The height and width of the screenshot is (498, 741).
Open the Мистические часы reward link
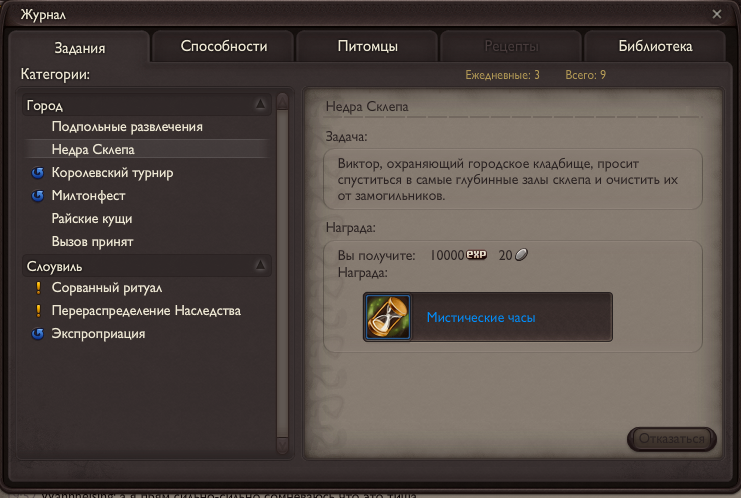481,318
